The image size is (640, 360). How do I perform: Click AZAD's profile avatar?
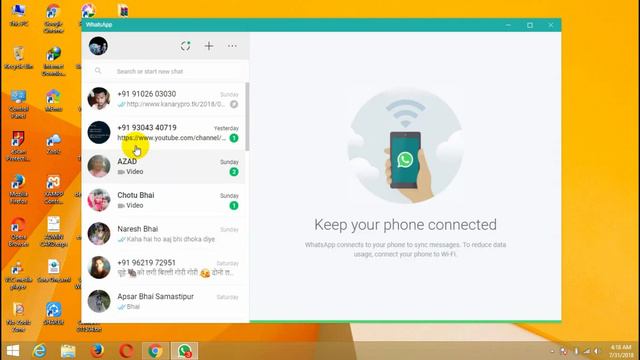[99, 166]
